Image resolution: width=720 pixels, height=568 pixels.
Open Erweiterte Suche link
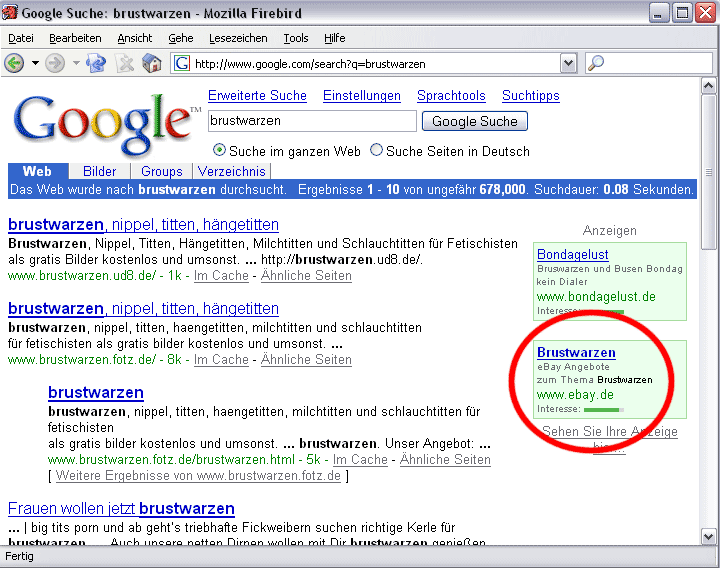coord(257,96)
